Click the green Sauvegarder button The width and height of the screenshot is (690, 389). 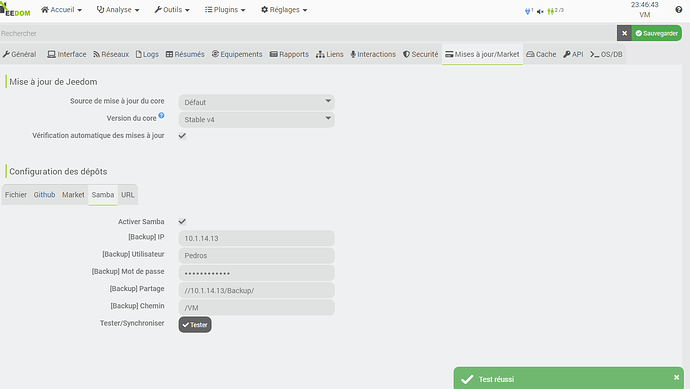tap(657, 33)
